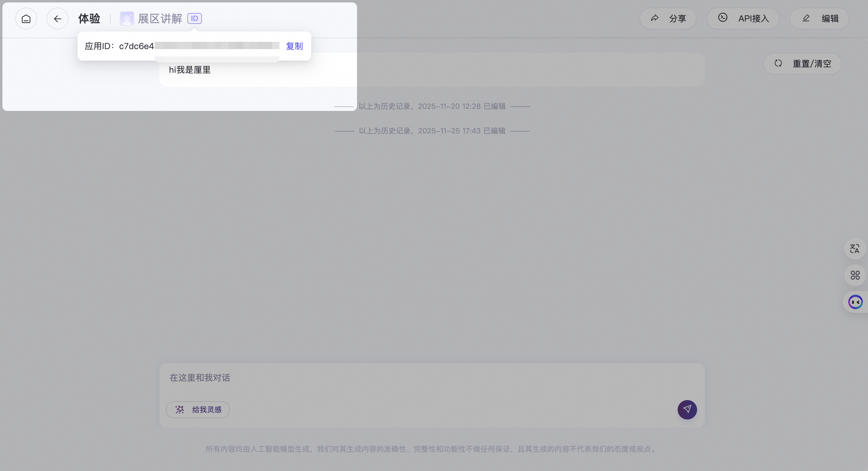The image size is (868, 471).
Task: Click the 展区讲解 app avatar thumbnail
Action: click(127, 18)
